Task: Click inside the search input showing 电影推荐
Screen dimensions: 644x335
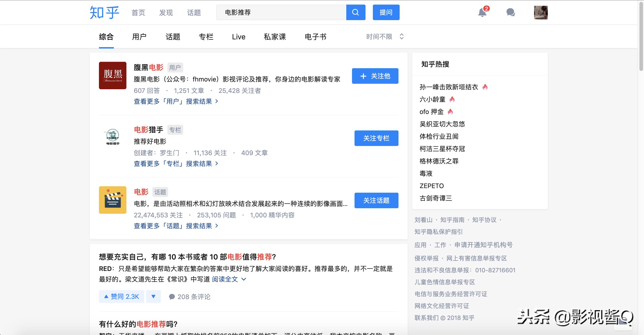Action: (x=275, y=12)
